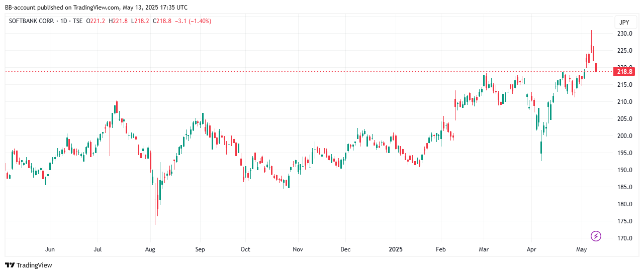Click the 230.0 price axis label
The image size is (644, 274).
click(625, 34)
